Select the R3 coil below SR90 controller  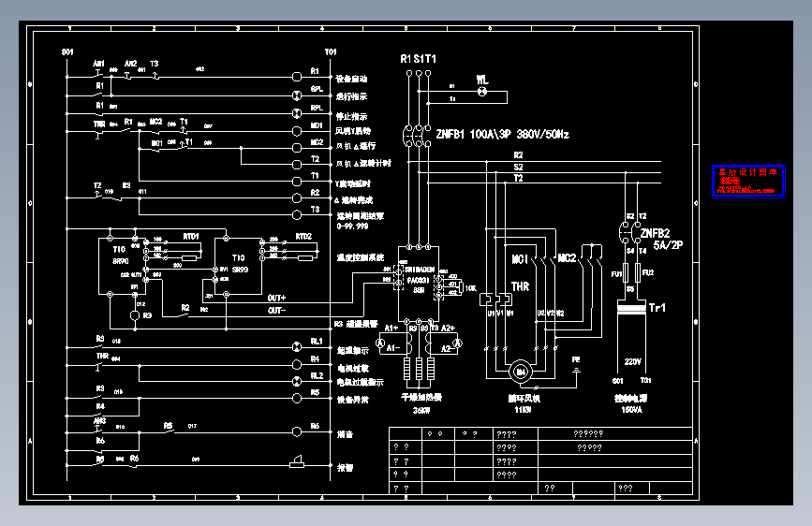click(x=135, y=315)
